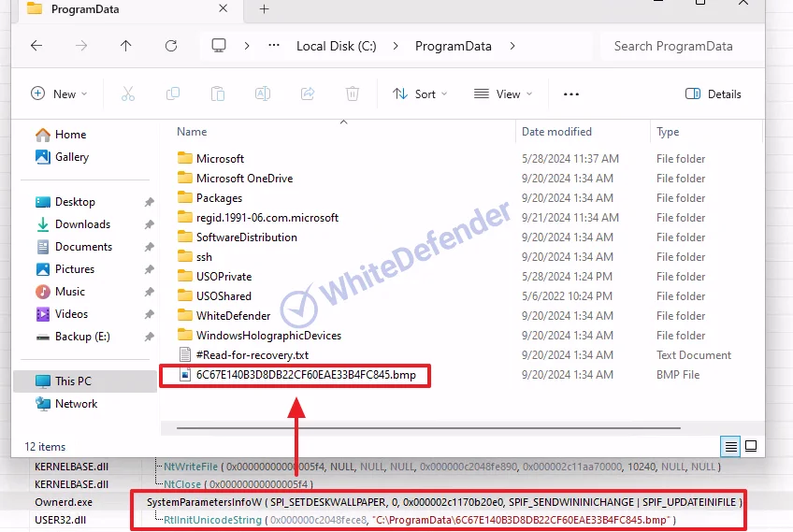Open the New item dropdown

tap(59, 93)
